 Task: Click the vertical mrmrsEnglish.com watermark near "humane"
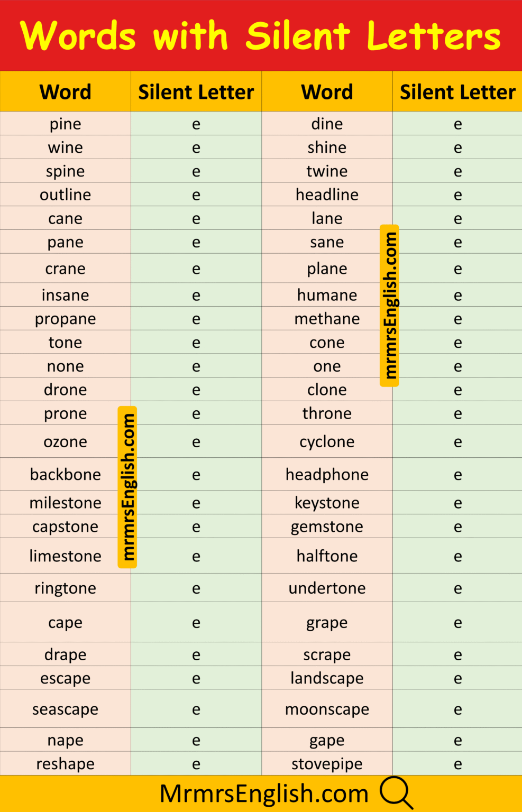pyautogui.click(x=390, y=306)
